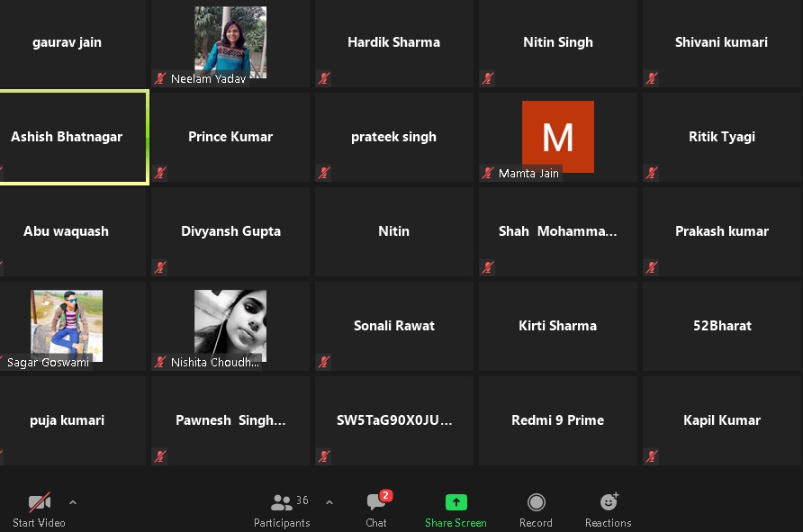Click the Nishita Choudh... name label
803x532 pixels.
215,362
